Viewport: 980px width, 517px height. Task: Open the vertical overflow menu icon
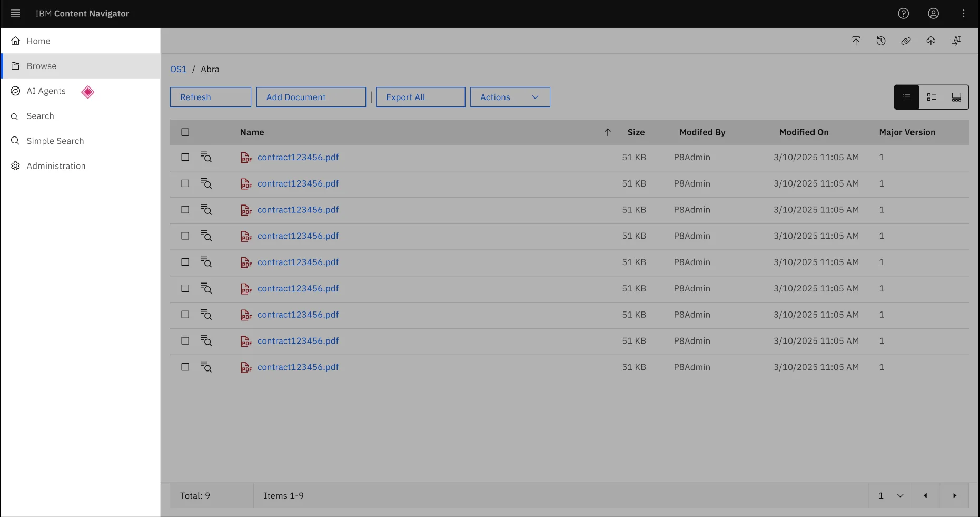(x=964, y=14)
